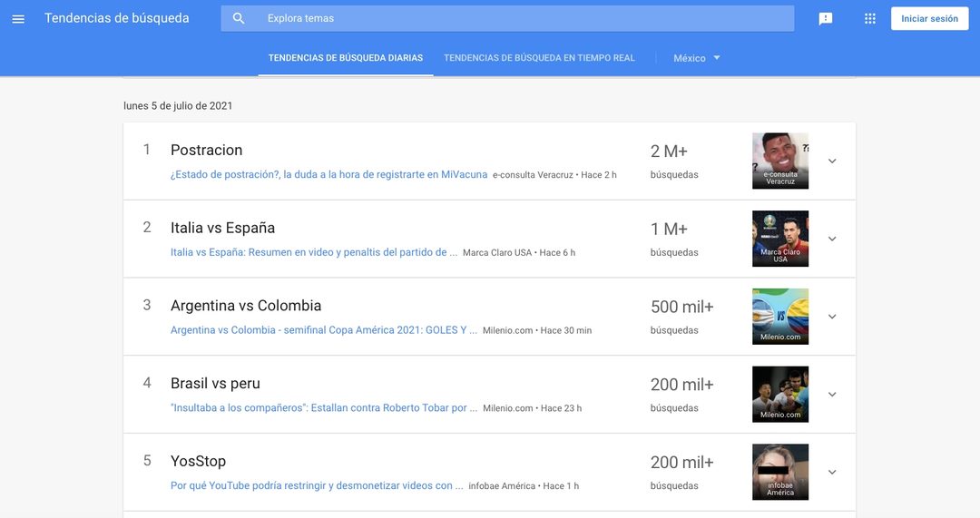Expand the YosStop trend row
The image size is (980, 518).
832,473
